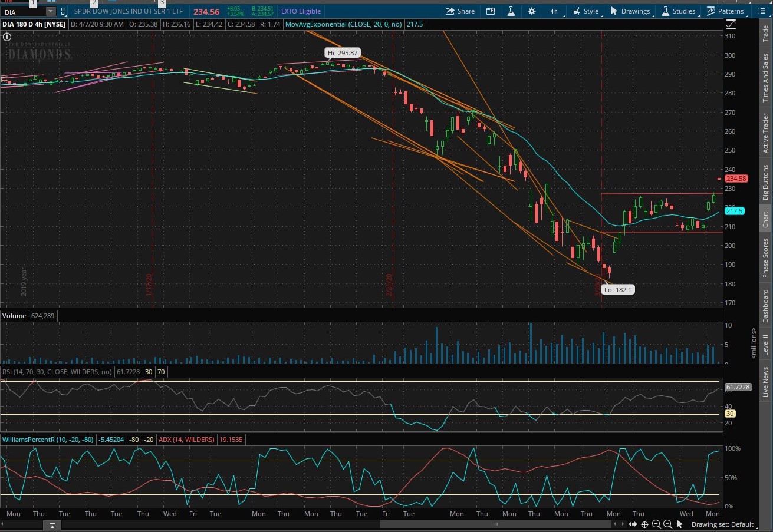
Task: Open the flask Edit Studies icon
Action: tap(511, 11)
